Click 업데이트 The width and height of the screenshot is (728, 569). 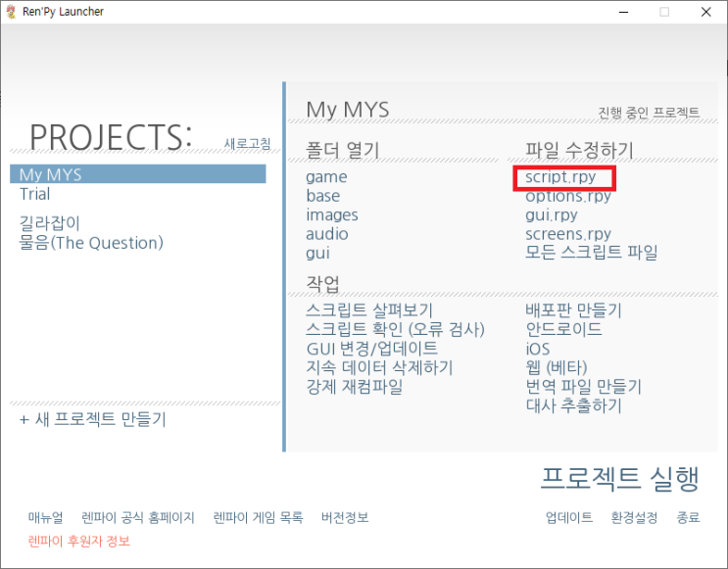click(x=569, y=517)
